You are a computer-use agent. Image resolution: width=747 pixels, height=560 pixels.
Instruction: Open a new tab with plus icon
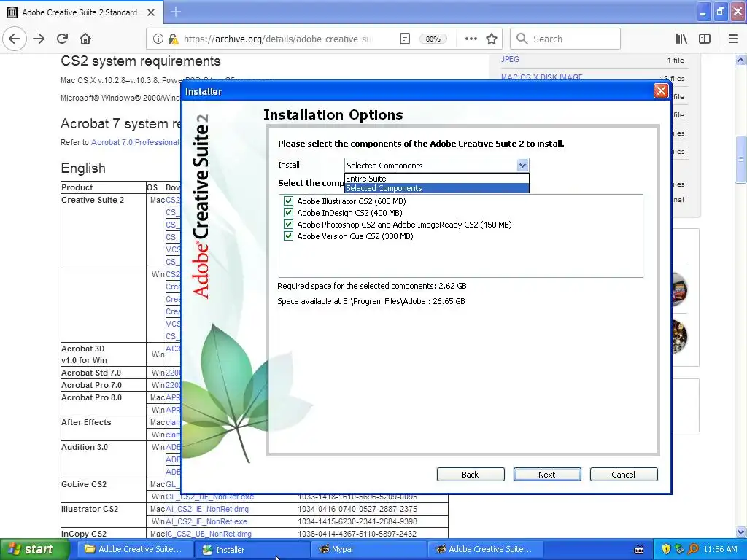(176, 12)
